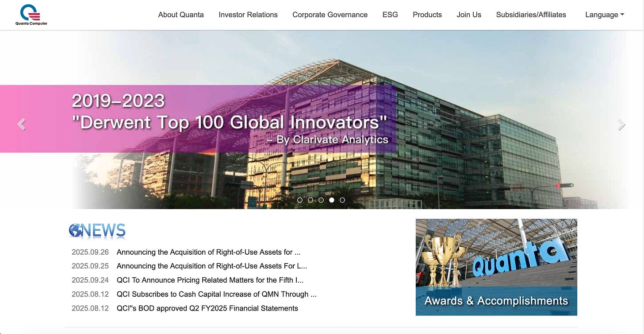Open the About Quanta menu
Image resolution: width=644 pixels, height=334 pixels.
181,15
